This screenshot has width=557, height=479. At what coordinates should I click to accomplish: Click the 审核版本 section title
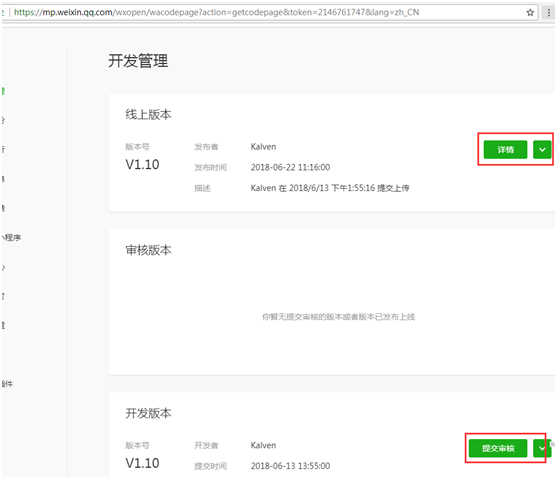pyautogui.click(x=148, y=250)
